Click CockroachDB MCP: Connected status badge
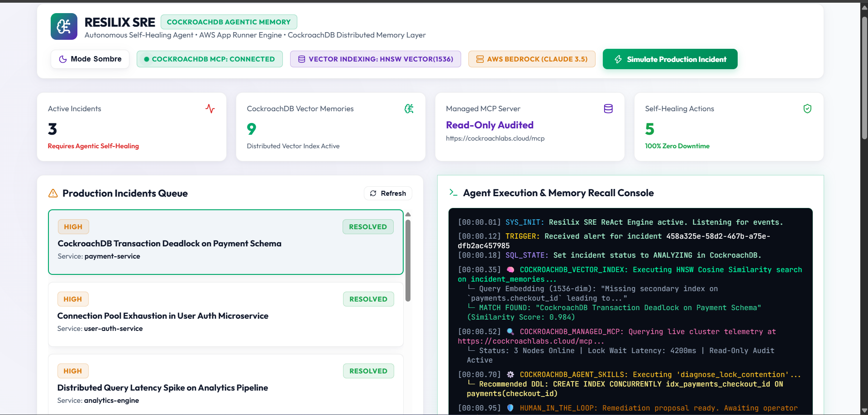This screenshot has width=868, height=415. coord(210,59)
